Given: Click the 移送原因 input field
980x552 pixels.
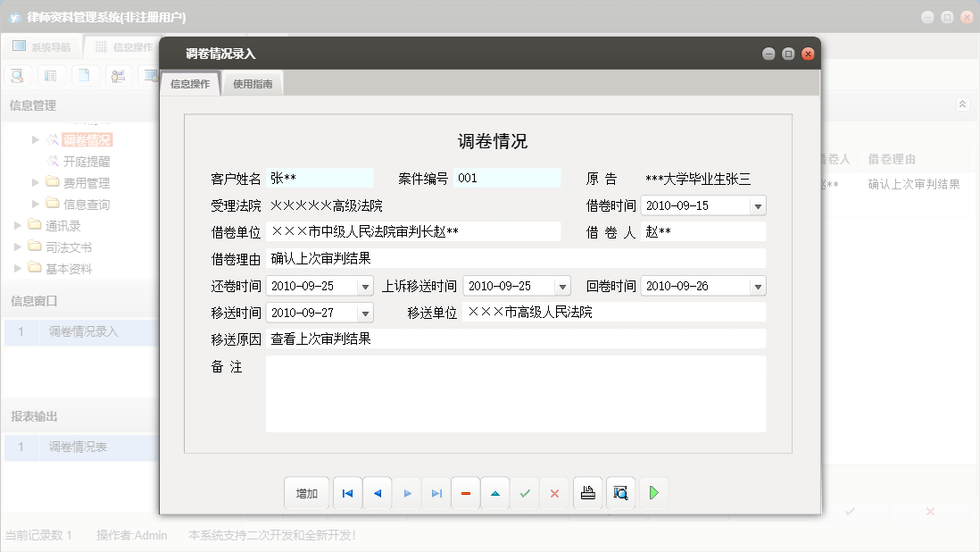Looking at the screenshot, I should (x=515, y=339).
